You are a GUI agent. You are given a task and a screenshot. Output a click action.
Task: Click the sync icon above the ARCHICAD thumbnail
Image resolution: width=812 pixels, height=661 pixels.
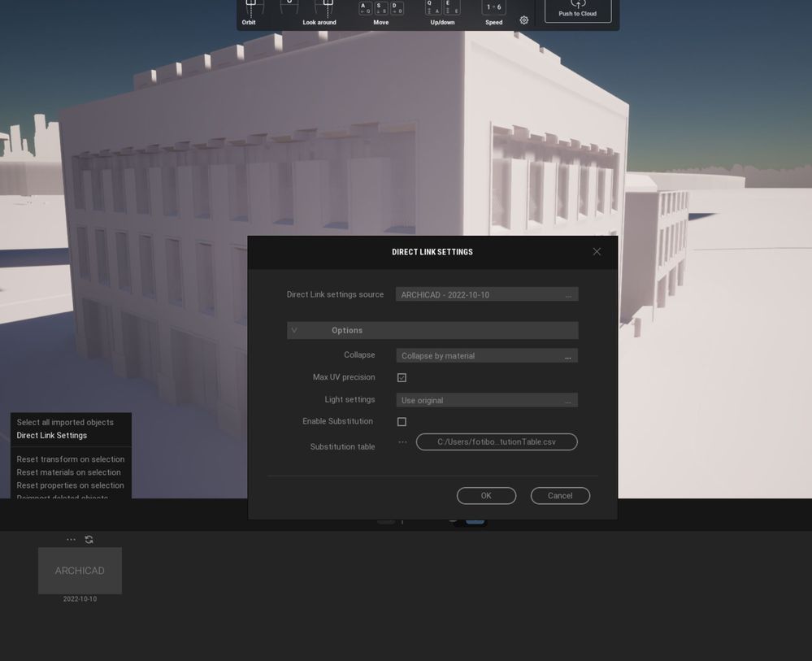pos(89,539)
